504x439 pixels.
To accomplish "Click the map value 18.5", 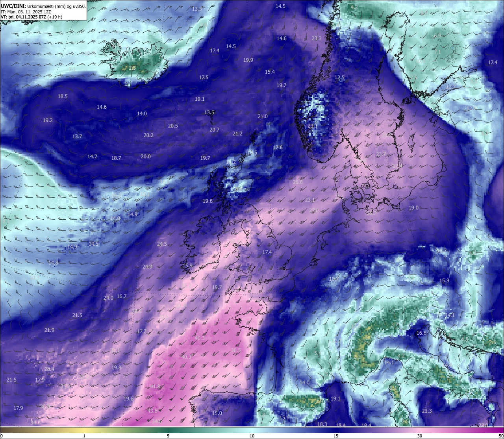I will (63, 96).
